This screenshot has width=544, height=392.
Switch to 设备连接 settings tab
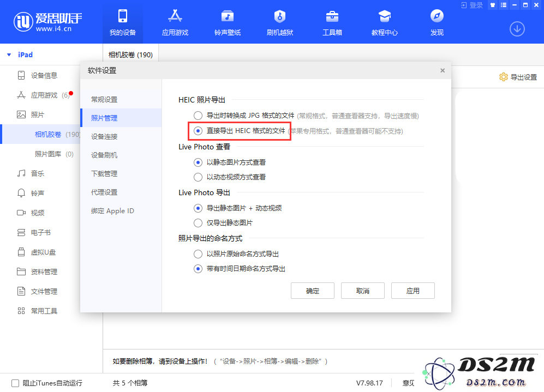coord(121,136)
